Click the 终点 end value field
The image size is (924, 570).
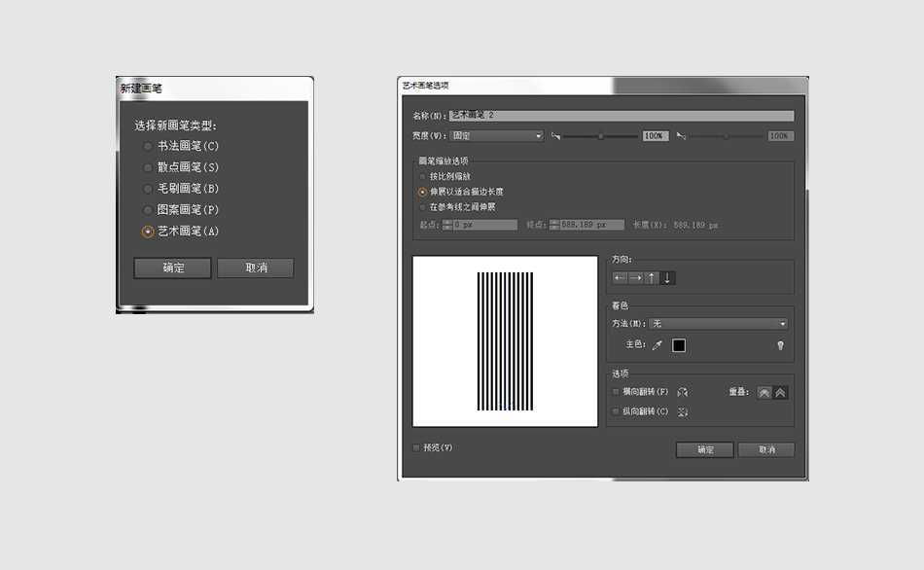pyautogui.click(x=591, y=225)
